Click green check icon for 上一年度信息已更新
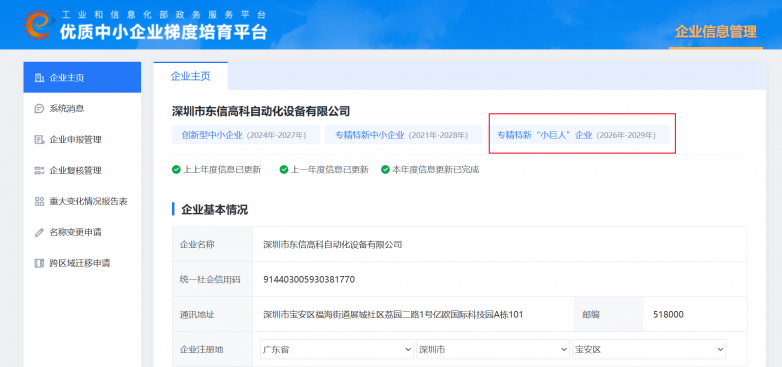 click(284, 170)
